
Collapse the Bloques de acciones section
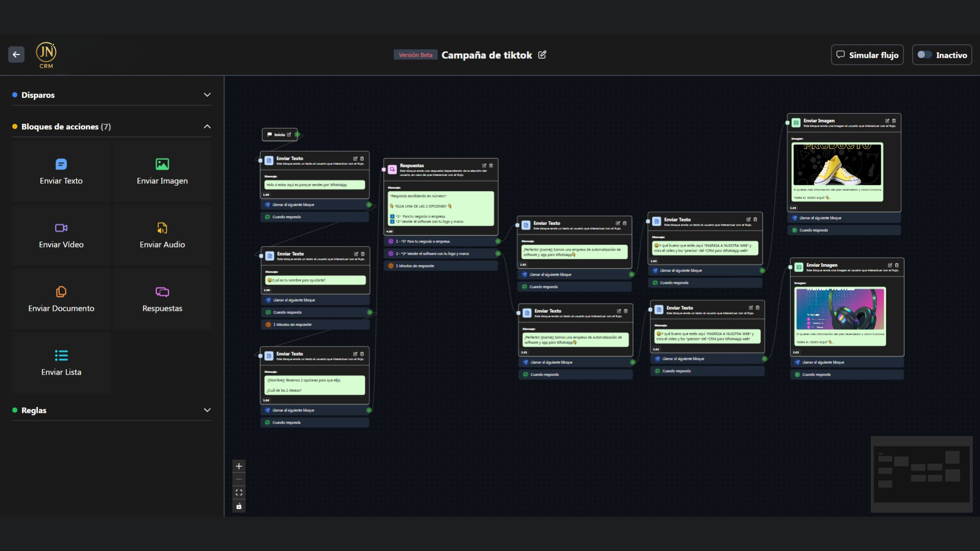(207, 127)
